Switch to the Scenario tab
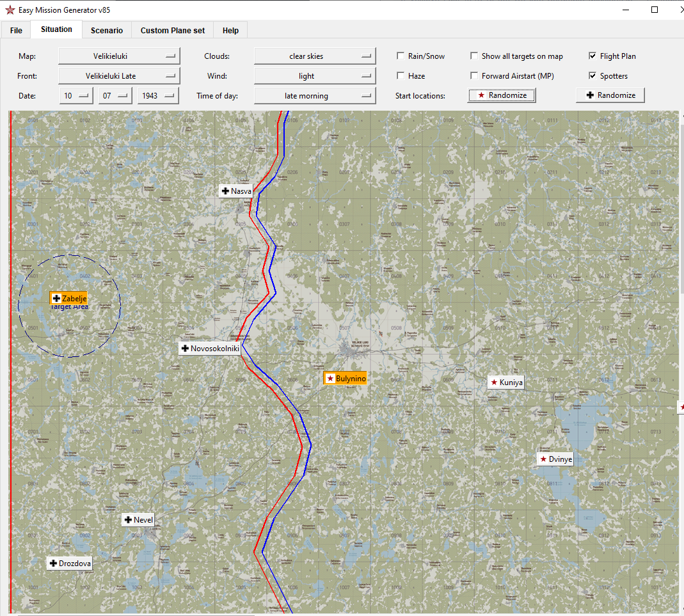This screenshot has width=684, height=616. 107,31
